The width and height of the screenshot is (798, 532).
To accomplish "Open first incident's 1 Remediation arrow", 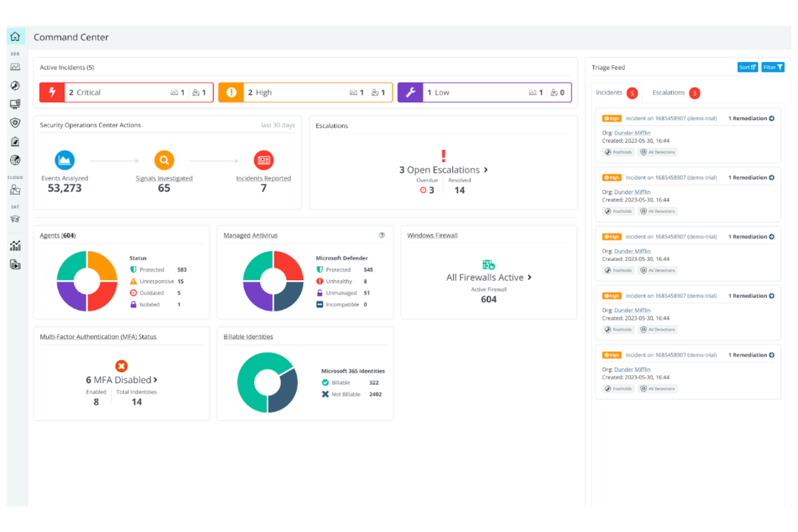I will tap(772, 119).
